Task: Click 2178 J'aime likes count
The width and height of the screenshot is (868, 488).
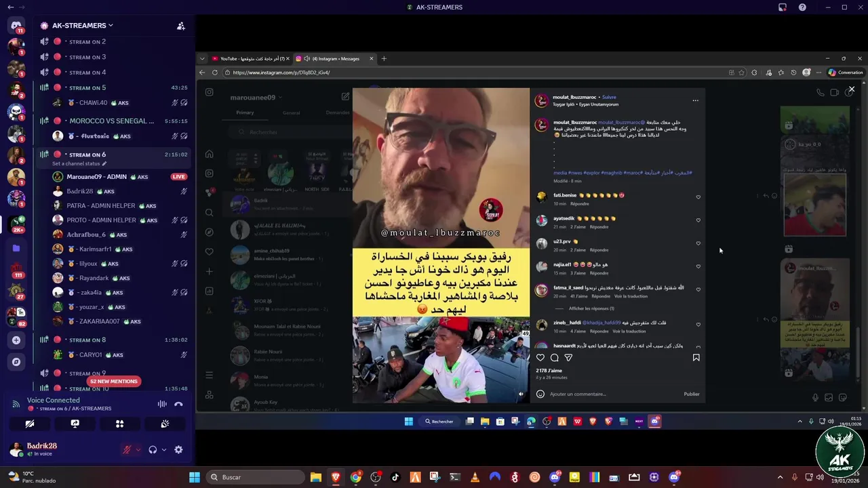Action: coord(549,371)
